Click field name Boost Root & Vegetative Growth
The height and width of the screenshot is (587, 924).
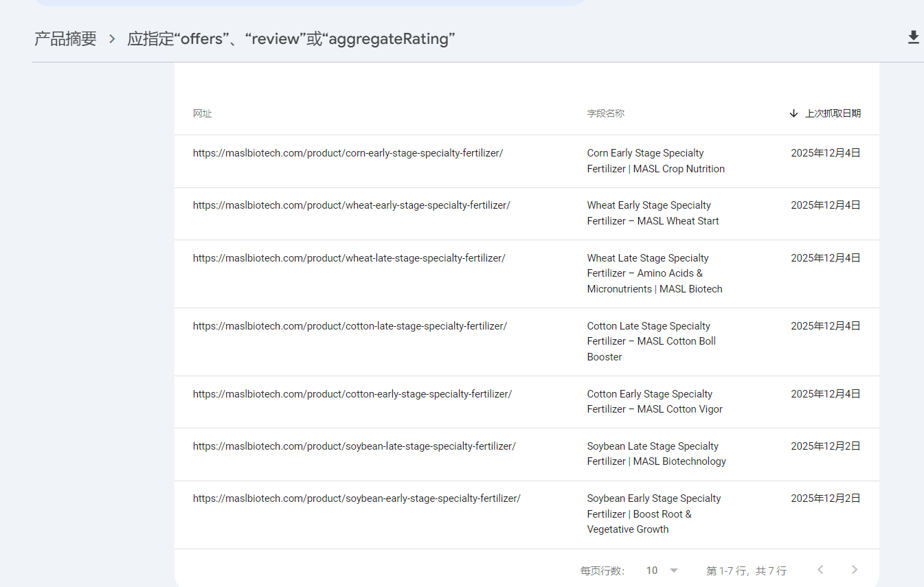[x=654, y=514]
